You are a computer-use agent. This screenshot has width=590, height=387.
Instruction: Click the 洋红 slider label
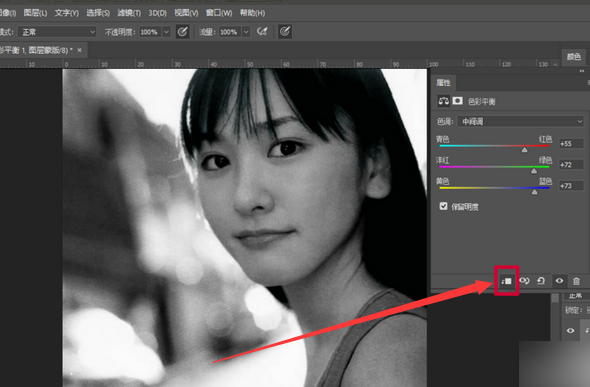point(442,160)
